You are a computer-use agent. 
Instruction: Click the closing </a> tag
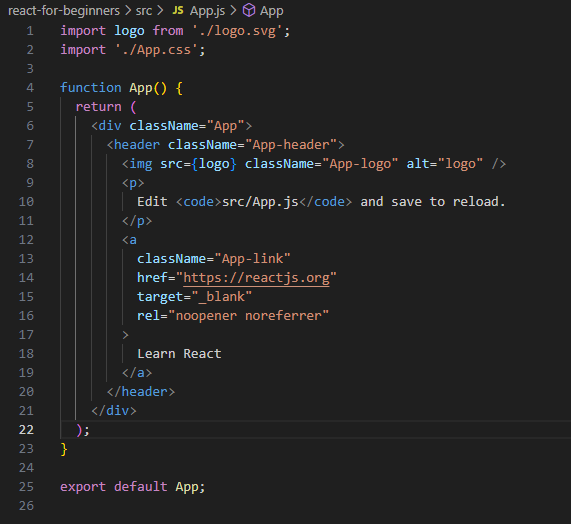[137, 373]
